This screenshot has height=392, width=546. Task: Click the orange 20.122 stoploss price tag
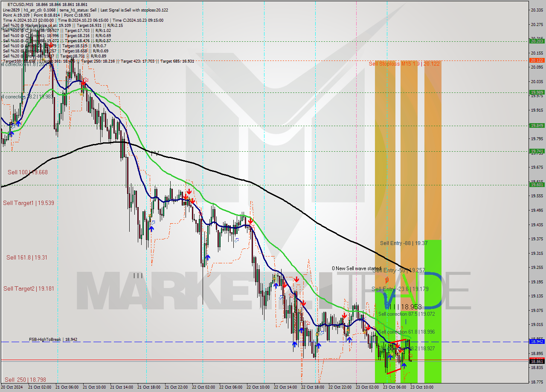tap(537, 60)
